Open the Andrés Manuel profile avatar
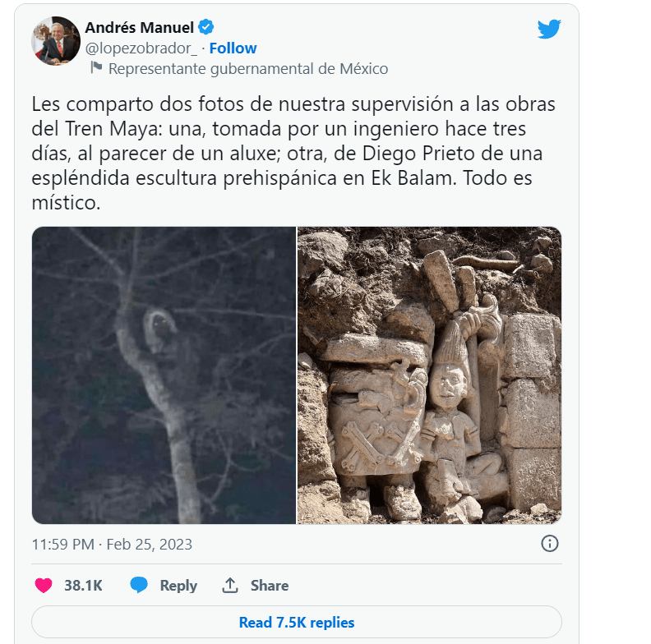 [56, 41]
